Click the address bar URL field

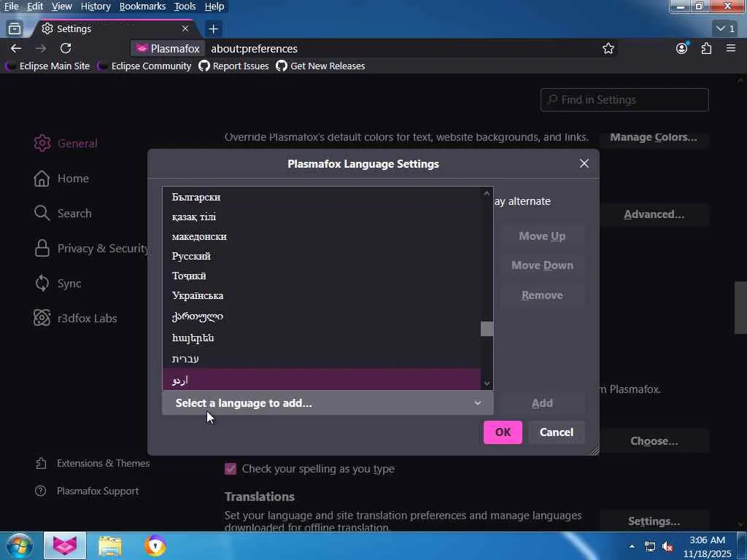click(400, 49)
